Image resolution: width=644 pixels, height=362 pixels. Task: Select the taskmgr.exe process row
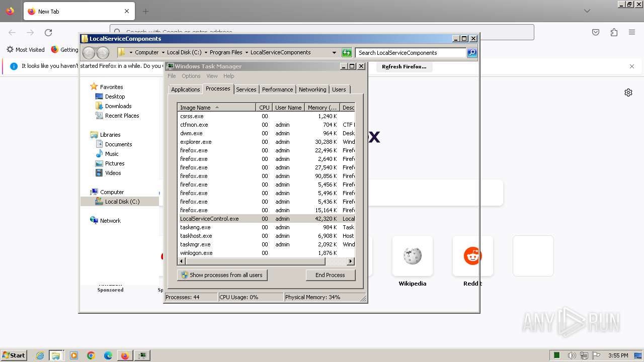(267, 244)
